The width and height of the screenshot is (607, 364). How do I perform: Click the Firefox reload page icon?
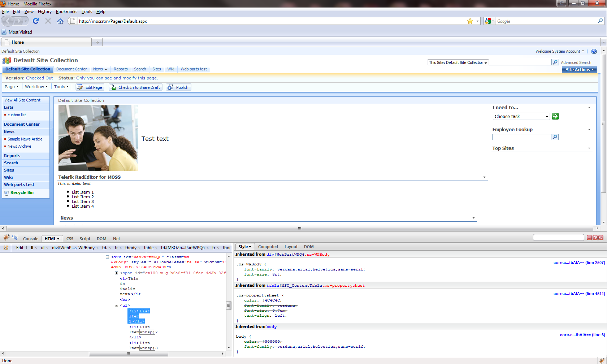pos(35,21)
